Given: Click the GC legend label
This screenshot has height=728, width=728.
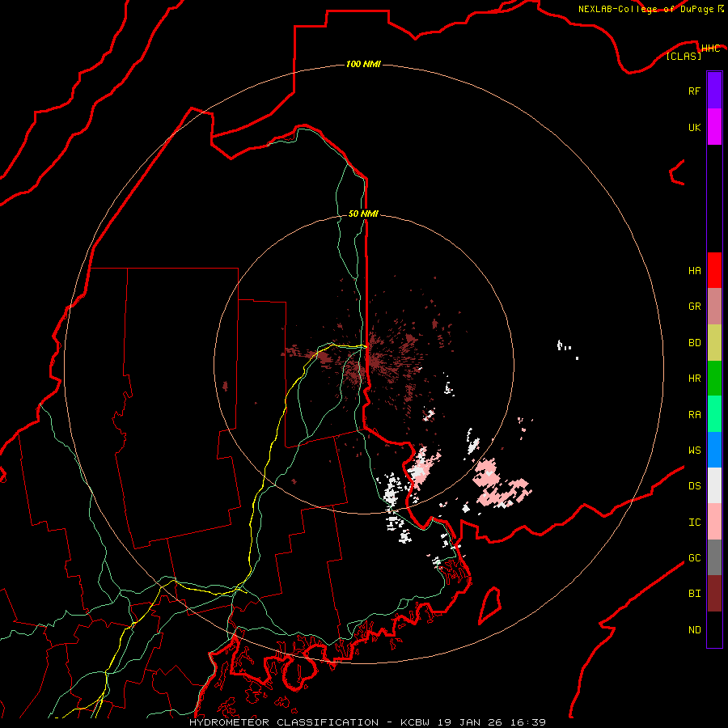Looking at the screenshot, I should (x=694, y=558).
